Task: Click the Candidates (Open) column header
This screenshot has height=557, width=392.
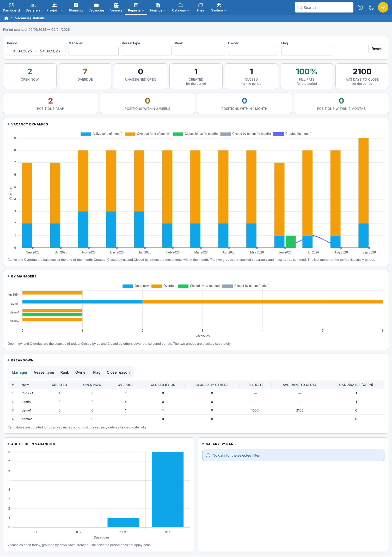Action: point(356,385)
